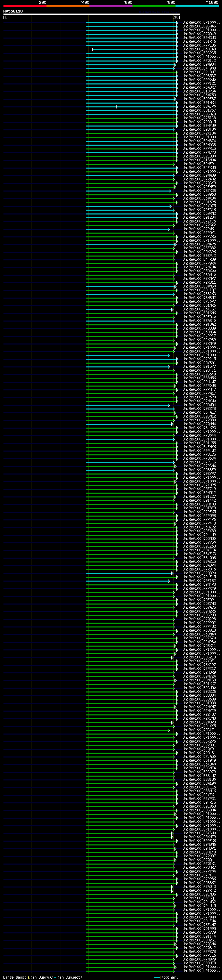Open hit UniRef100_Q75IC8
222x980 pixels.
click(x=199, y=118)
